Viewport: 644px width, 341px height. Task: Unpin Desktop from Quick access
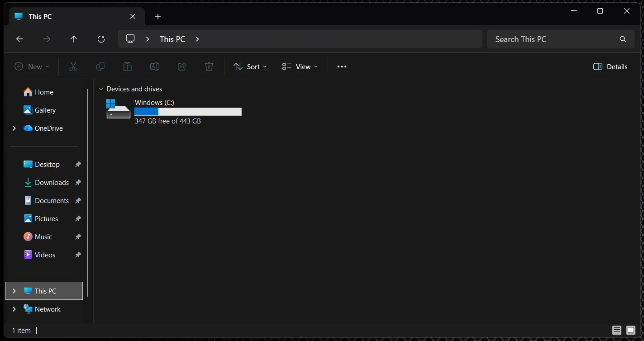click(78, 165)
